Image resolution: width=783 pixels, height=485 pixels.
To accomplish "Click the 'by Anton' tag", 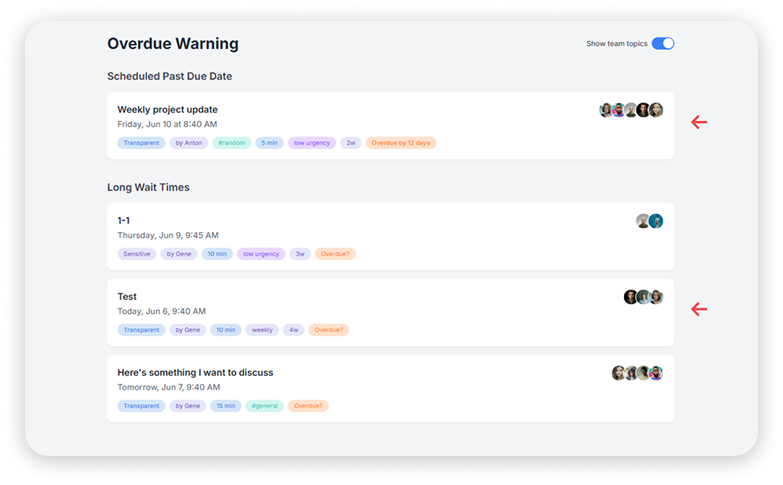I will pyautogui.click(x=188, y=143).
